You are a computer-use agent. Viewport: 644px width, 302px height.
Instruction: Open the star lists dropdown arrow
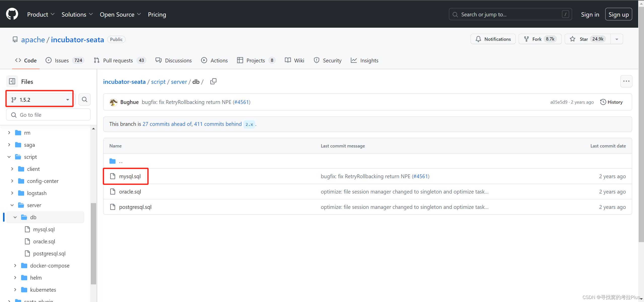(x=617, y=39)
